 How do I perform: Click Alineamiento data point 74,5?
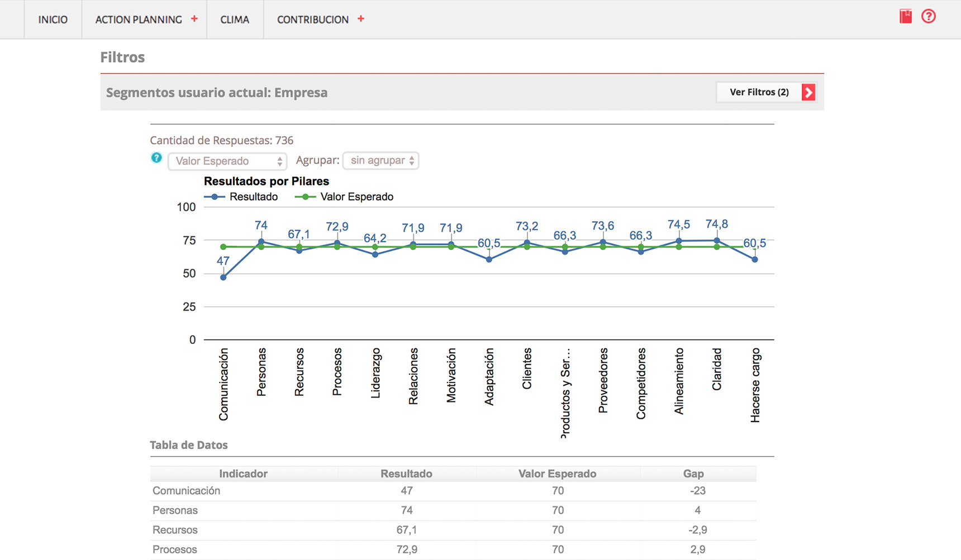679,241
